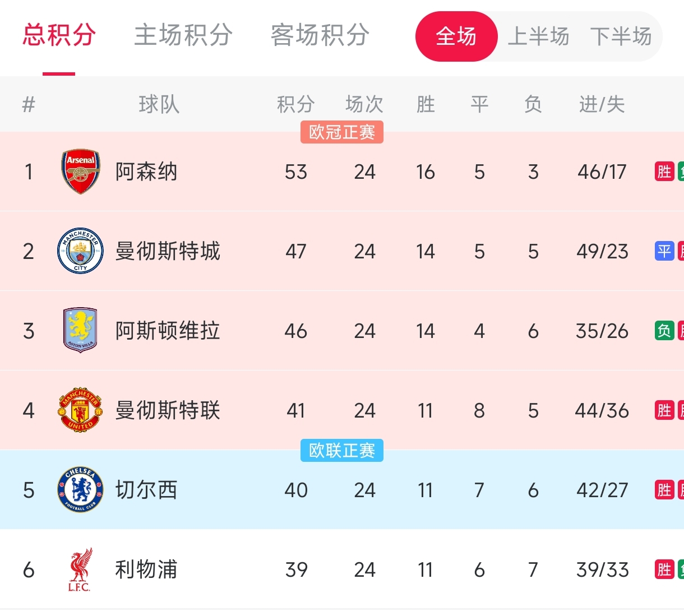Click the Arsenal club crest

click(81, 172)
